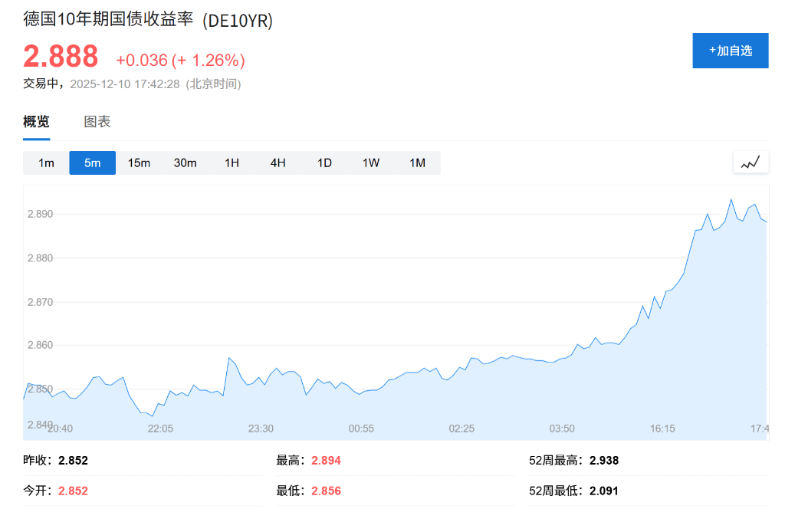
Task: Switch chart to 30m interval
Action: pyautogui.click(x=185, y=163)
